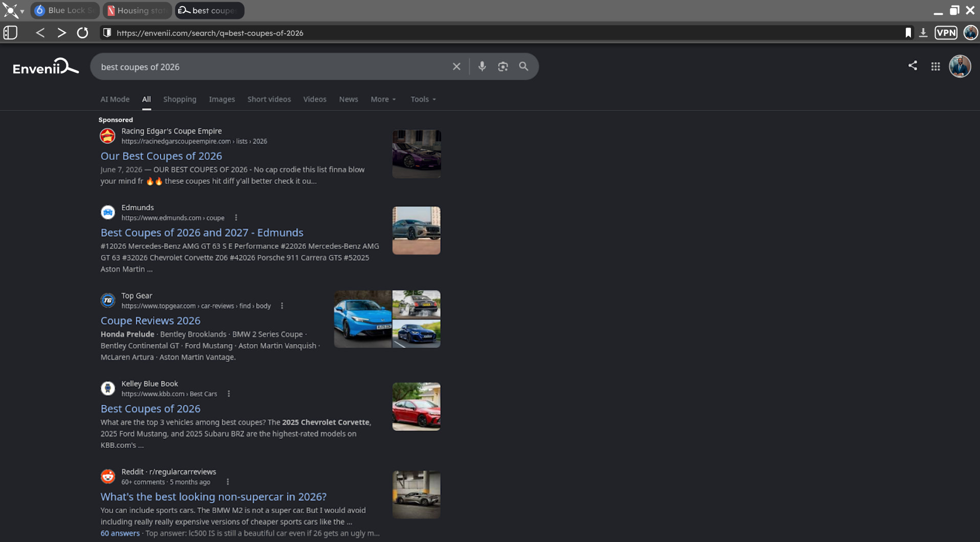Open Reddit result options menu
Screen dimensions: 980x542
point(228,482)
